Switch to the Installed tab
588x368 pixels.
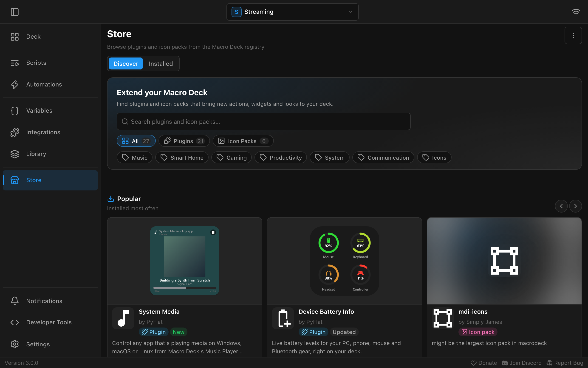(x=161, y=63)
